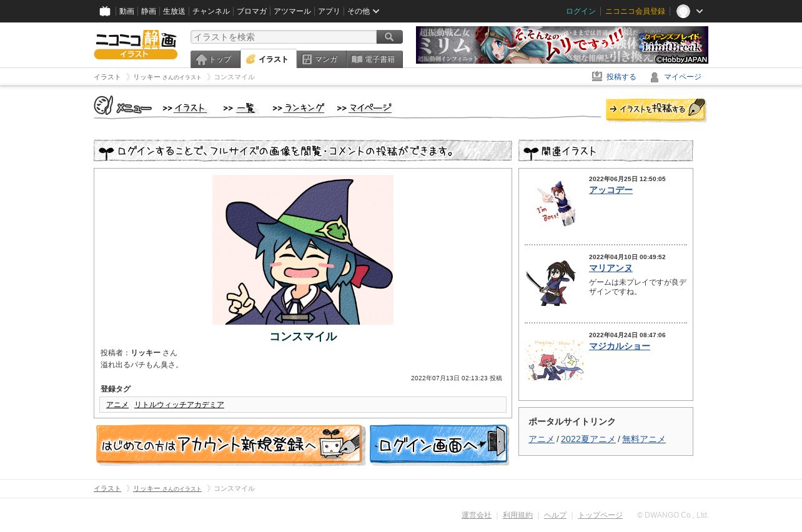This screenshot has width=802, height=532.
Task: Open ヘルプ footer link
Action: tap(555, 515)
